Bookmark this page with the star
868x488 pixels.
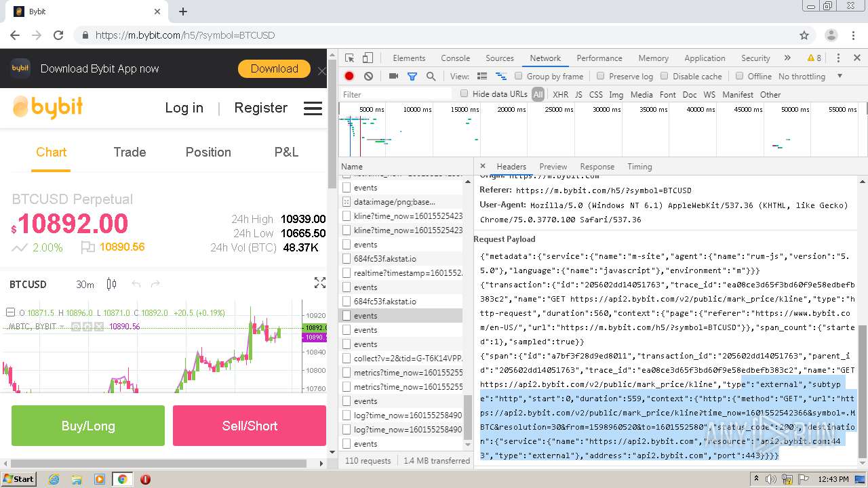(x=804, y=35)
